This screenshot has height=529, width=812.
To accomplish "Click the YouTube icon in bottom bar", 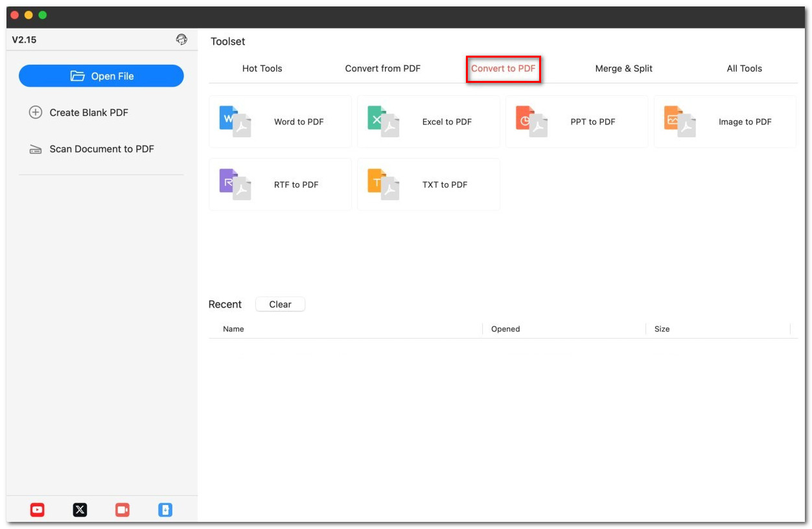I will pyautogui.click(x=38, y=510).
